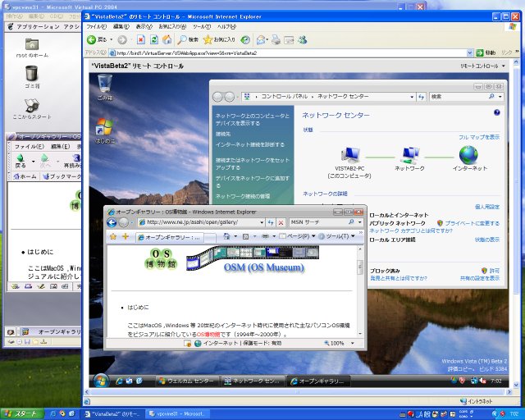Open リモートコントロール dropdown menu

click(x=482, y=66)
